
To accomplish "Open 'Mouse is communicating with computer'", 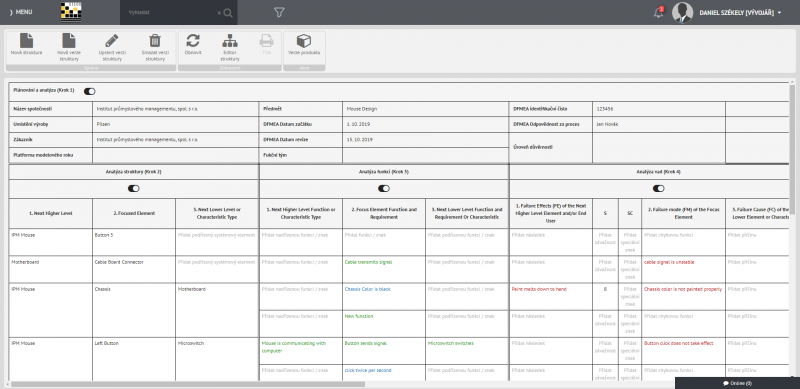I will pyautogui.click(x=293, y=347).
